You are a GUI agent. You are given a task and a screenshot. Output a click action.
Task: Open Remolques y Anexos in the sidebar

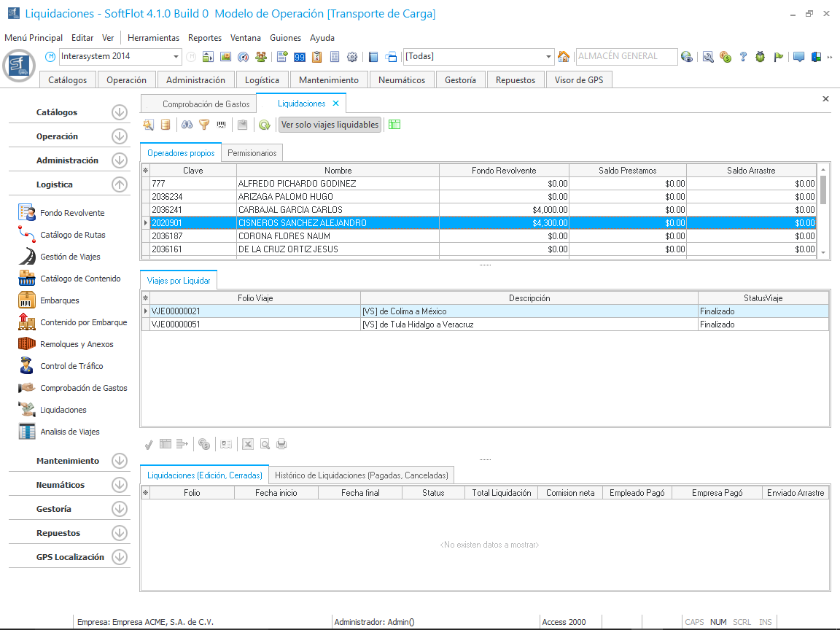[77, 344]
